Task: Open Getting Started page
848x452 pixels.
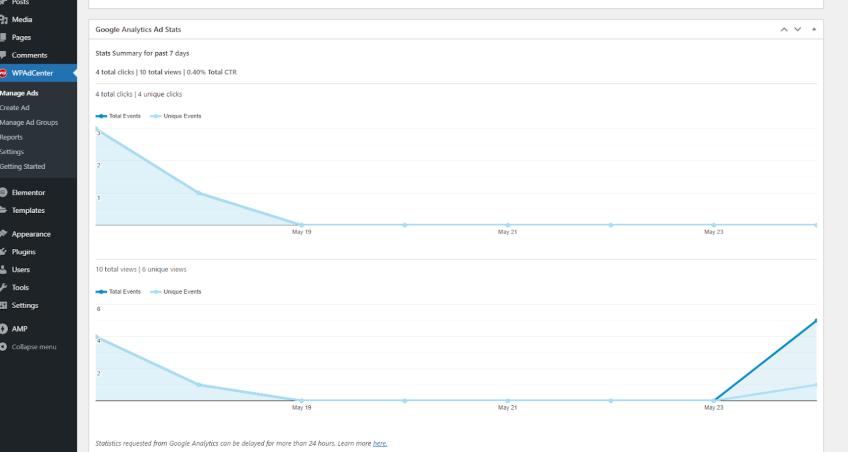Action: [23, 167]
